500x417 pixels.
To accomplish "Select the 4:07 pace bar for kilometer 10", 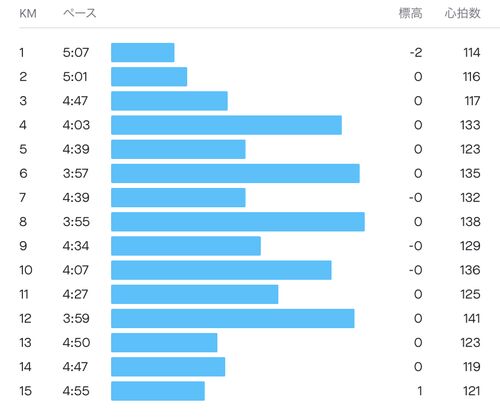I will click(x=221, y=270).
